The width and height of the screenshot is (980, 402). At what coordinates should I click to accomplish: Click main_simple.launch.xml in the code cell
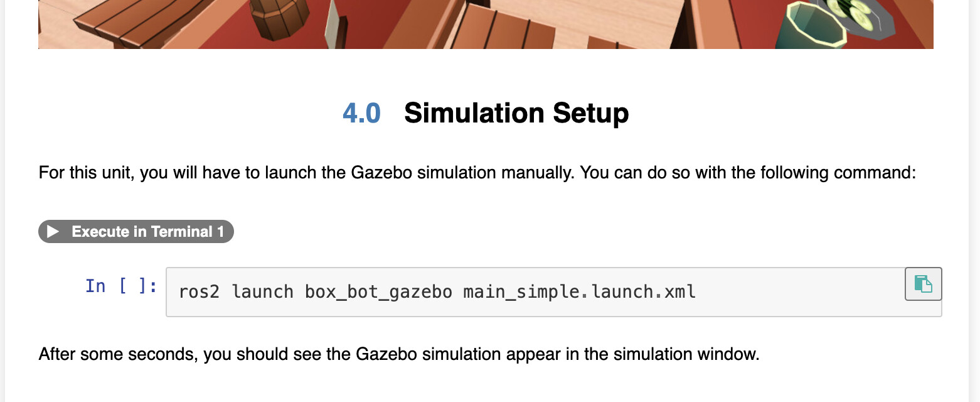click(579, 292)
